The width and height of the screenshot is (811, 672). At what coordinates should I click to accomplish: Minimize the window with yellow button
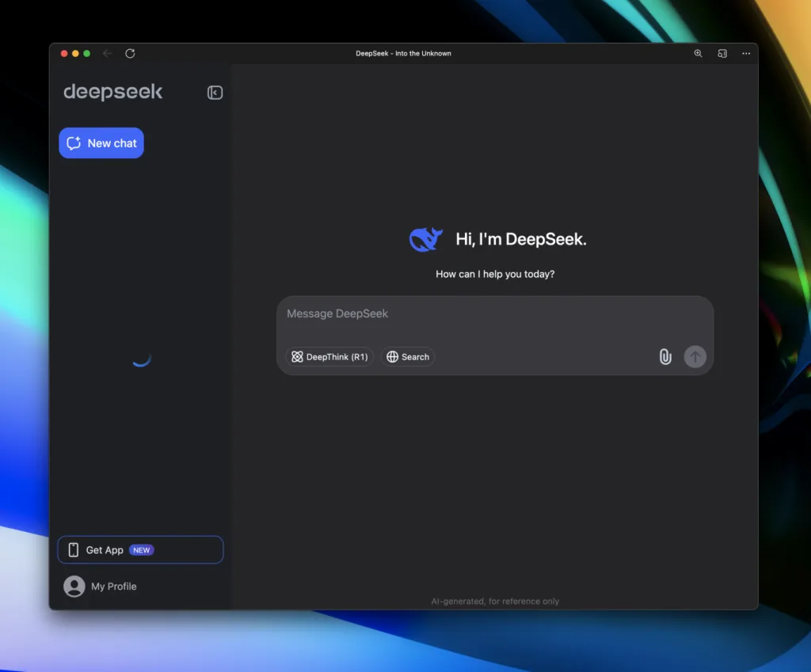[x=75, y=53]
